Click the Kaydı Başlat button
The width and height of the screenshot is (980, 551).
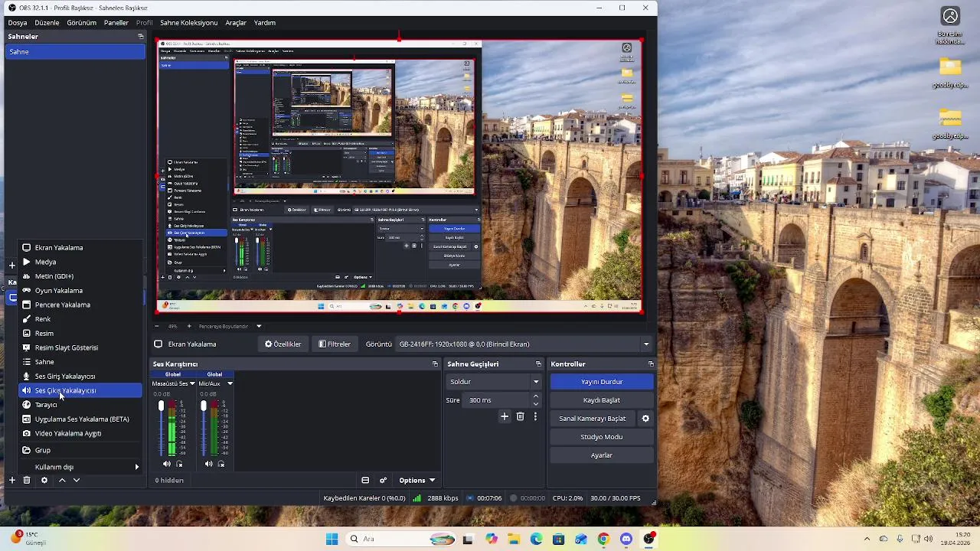coord(602,400)
